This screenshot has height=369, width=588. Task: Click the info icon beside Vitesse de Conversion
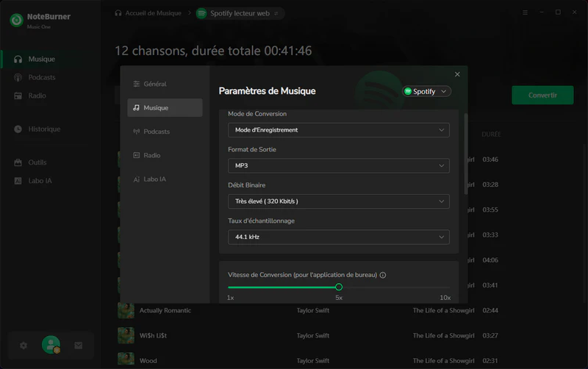[383, 275]
